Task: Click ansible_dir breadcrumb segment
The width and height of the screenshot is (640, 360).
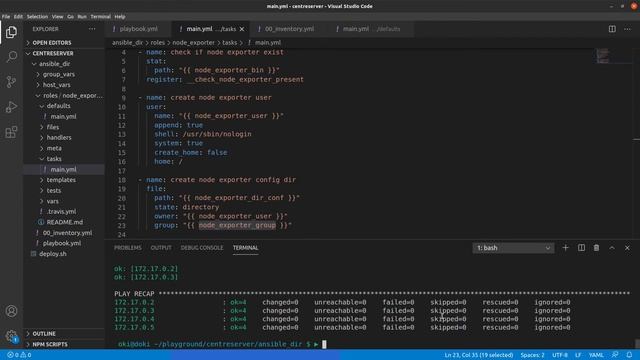Action: coord(127,42)
